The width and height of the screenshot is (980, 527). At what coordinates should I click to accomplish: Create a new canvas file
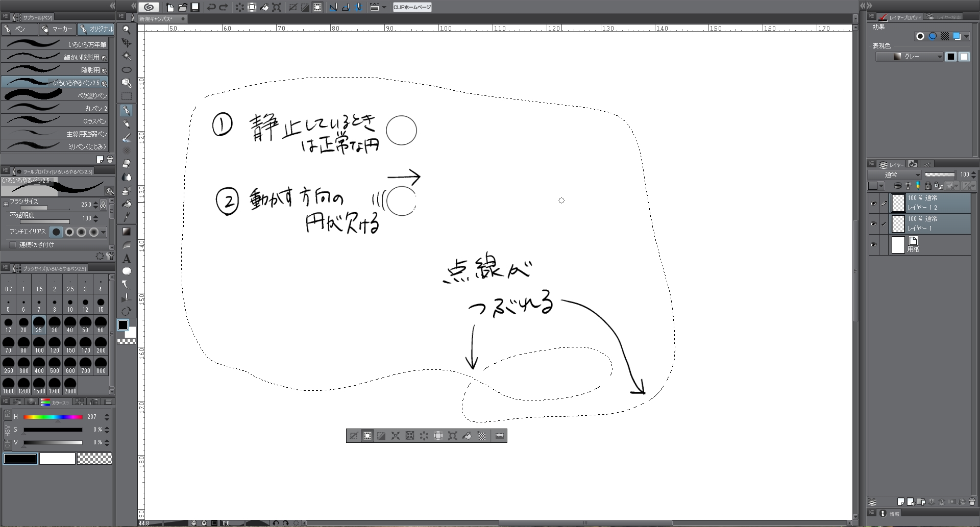(170, 7)
